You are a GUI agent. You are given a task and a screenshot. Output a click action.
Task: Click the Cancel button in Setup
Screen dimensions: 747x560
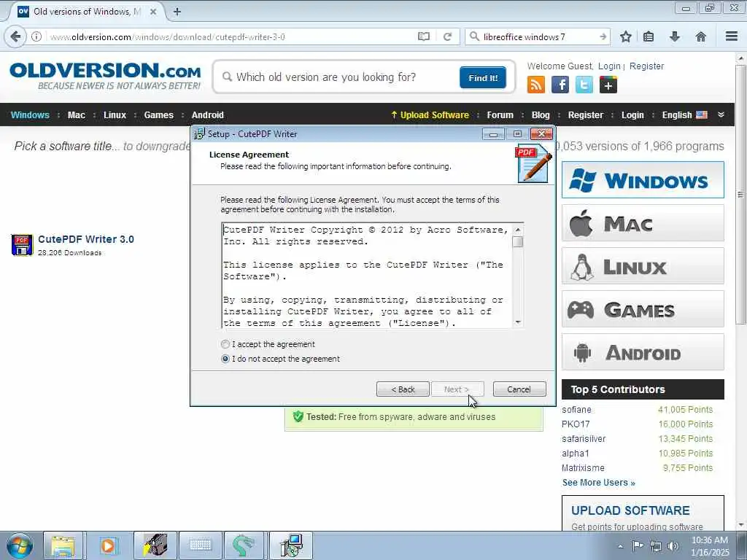[x=519, y=389]
